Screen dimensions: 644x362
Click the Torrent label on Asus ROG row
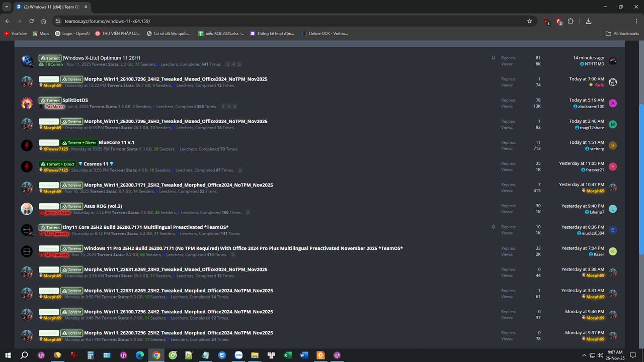click(71, 206)
